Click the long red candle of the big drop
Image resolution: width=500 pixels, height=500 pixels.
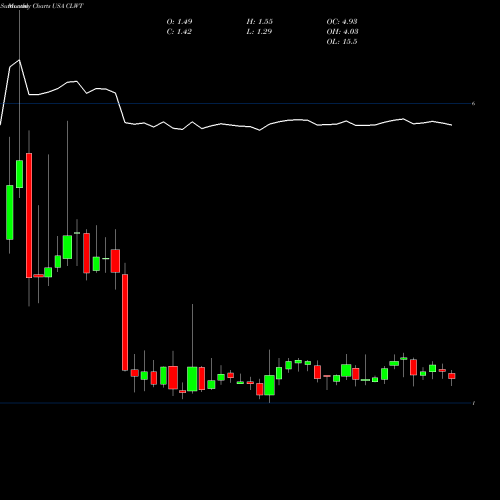(125, 322)
